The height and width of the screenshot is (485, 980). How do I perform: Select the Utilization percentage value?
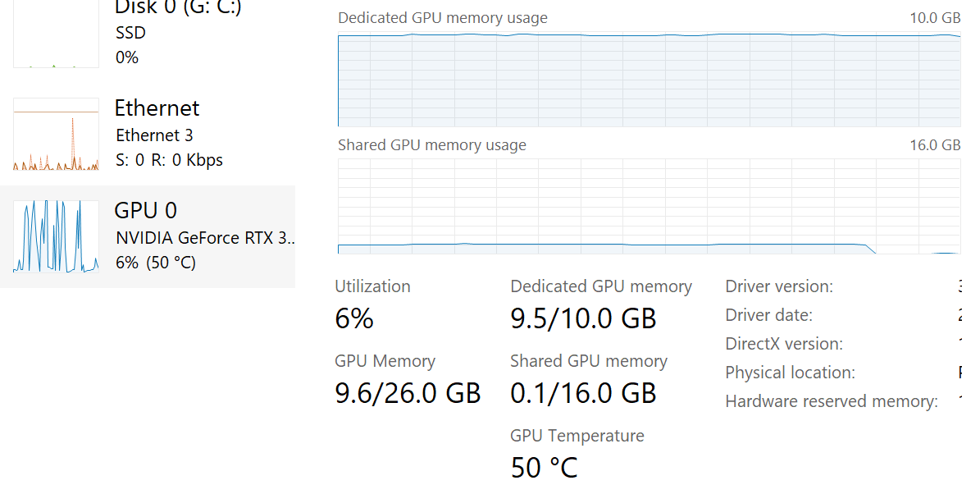354,318
